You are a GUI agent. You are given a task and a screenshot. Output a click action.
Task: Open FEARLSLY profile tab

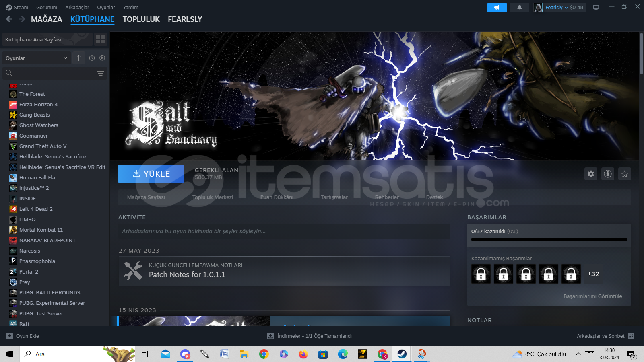(185, 19)
